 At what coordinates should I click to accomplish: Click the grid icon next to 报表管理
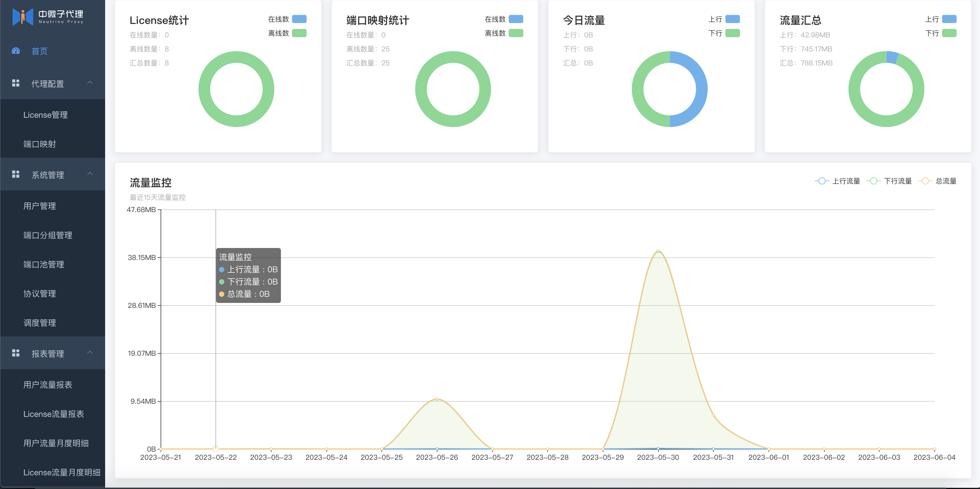15,353
